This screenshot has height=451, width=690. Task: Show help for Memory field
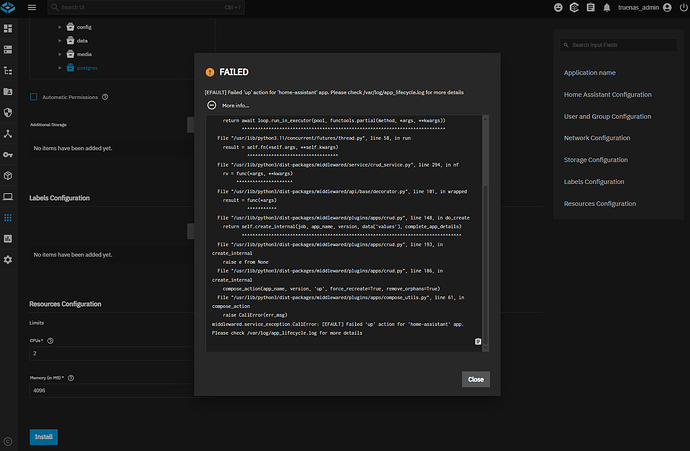(71, 378)
